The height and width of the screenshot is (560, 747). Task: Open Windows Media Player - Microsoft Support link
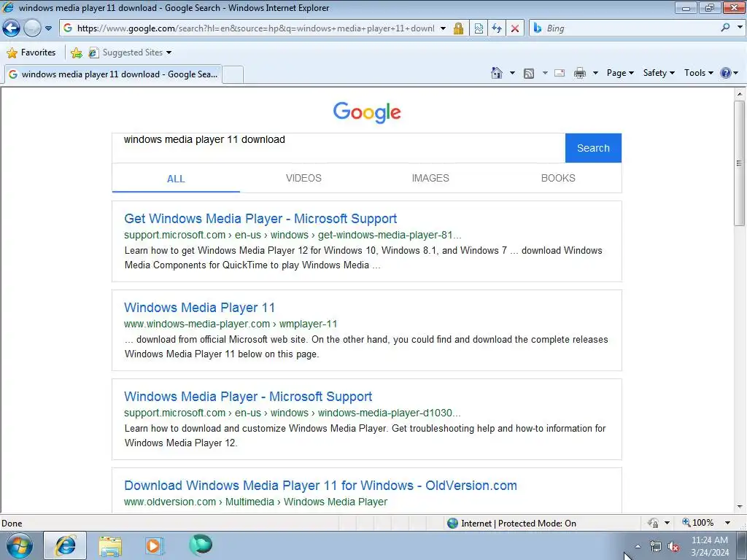pyautogui.click(x=248, y=397)
